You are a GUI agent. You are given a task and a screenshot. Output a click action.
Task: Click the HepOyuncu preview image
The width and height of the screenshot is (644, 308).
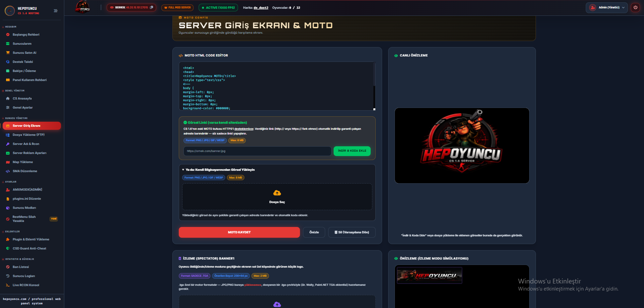(462, 146)
